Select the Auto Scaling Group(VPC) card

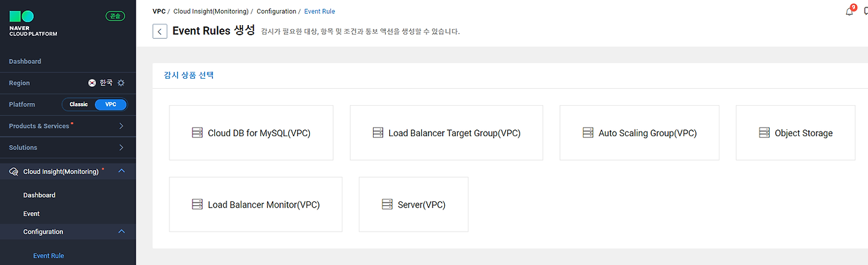coord(639,133)
